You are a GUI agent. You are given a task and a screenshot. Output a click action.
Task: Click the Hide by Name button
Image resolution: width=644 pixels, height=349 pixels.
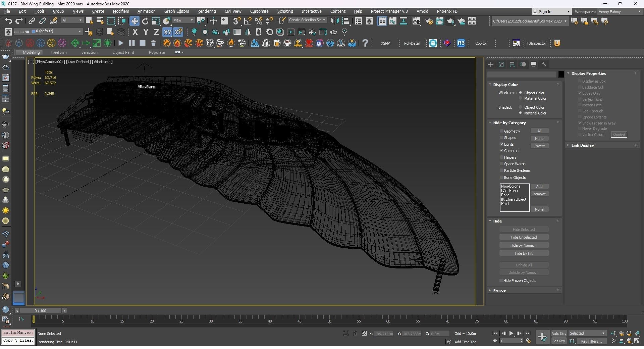click(524, 245)
